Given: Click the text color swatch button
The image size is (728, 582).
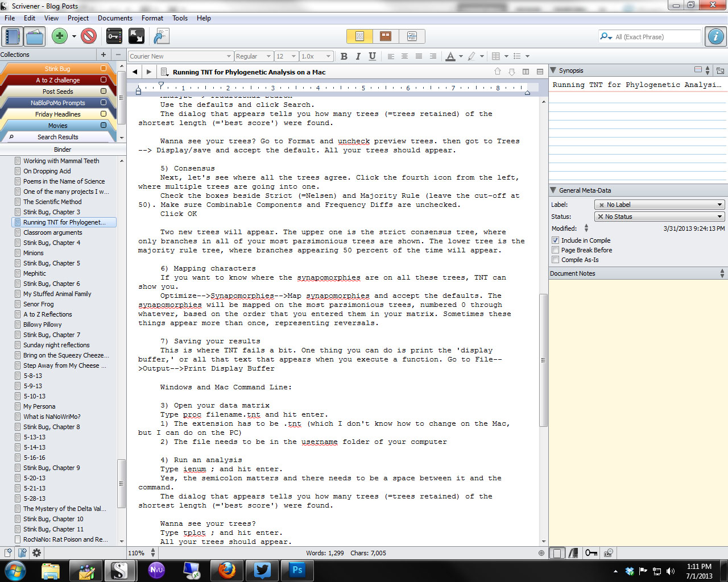Looking at the screenshot, I should [450, 56].
